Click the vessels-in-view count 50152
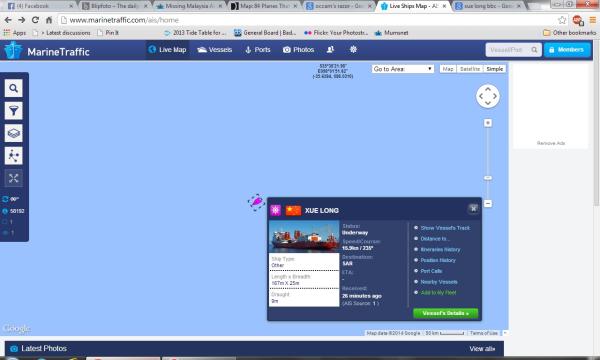 coord(17,211)
